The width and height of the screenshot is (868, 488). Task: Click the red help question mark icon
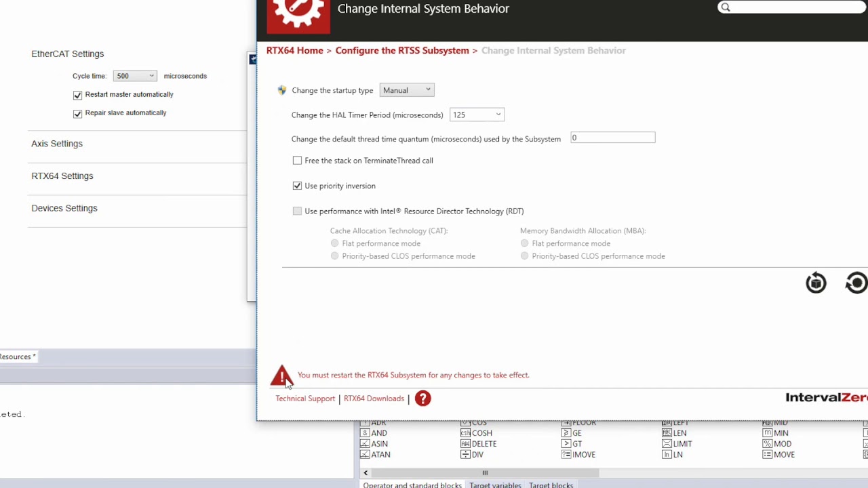(x=422, y=399)
